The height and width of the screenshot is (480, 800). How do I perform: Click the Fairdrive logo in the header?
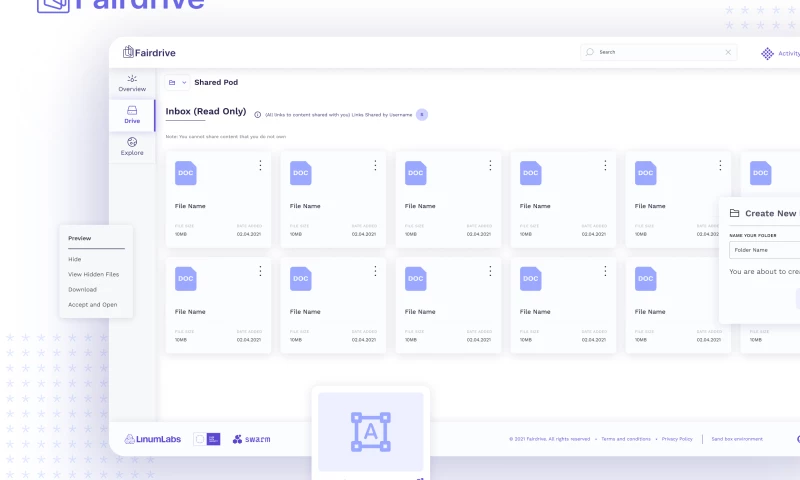[x=149, y=52]
